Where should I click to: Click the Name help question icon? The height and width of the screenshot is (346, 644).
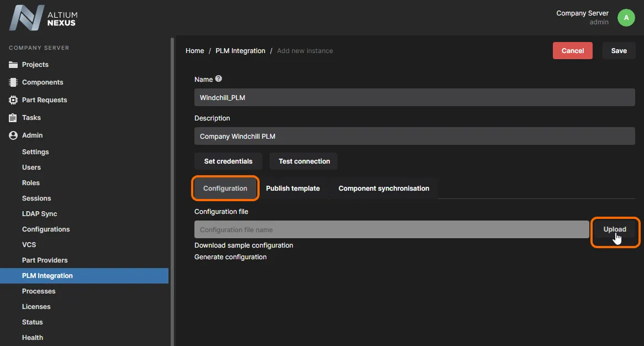pyautogui.click(x=219, y=78)
